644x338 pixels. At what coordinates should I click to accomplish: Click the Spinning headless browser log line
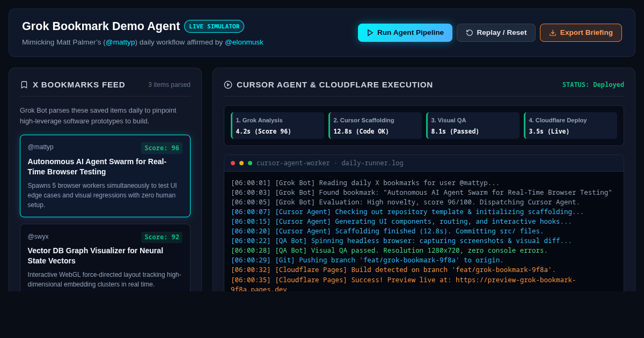(x=401, y=241)
